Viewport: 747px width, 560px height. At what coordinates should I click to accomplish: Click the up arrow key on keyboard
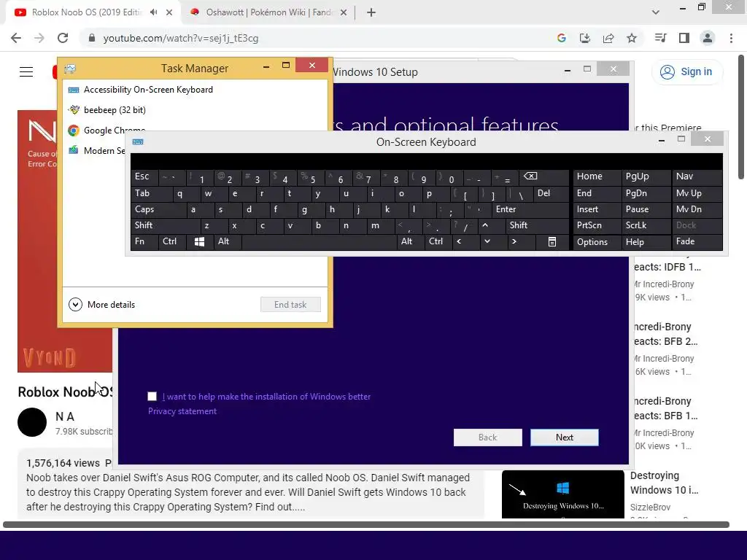pyautogui.click(x=485, y=225)
